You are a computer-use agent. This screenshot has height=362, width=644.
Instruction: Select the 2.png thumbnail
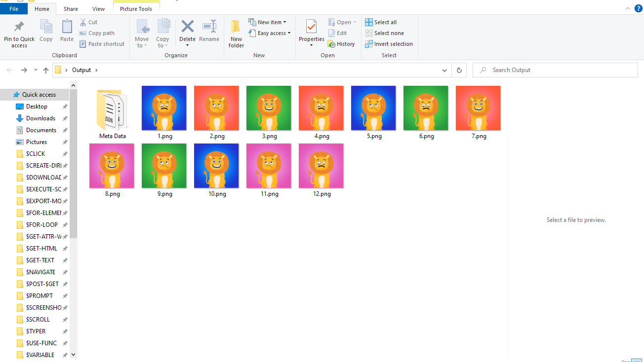click(x=217, y=108)
